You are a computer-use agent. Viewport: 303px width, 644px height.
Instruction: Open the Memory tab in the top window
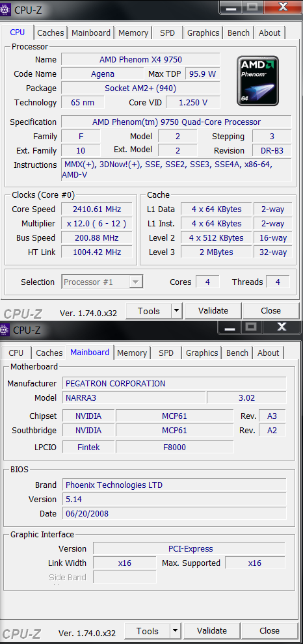tap(133, 33)
